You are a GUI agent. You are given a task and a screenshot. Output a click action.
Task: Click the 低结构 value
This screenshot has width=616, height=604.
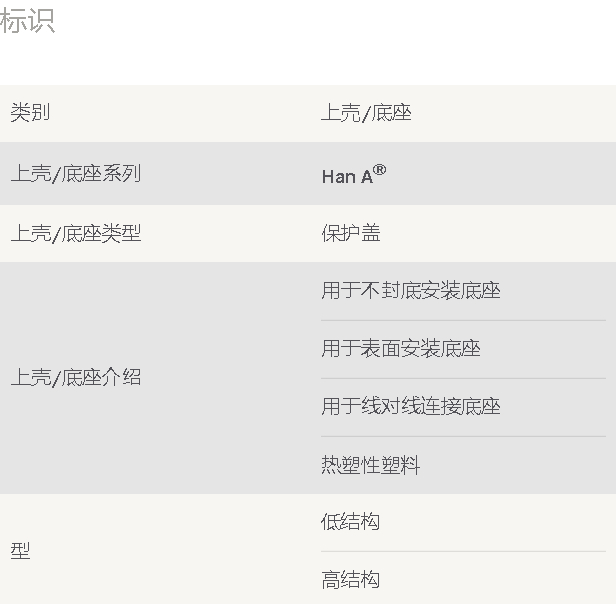click(350, 522)
